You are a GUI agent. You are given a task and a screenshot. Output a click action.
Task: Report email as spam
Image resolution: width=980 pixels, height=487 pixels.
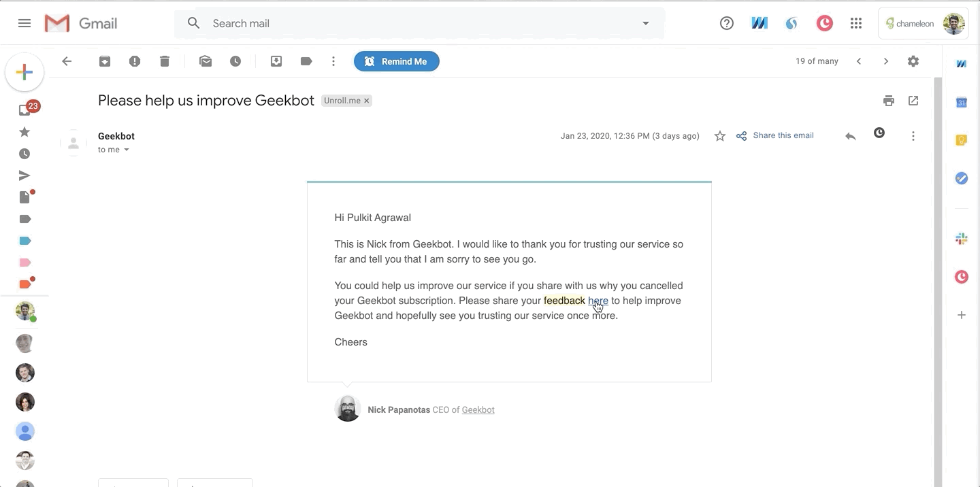(x=135, y=61)
